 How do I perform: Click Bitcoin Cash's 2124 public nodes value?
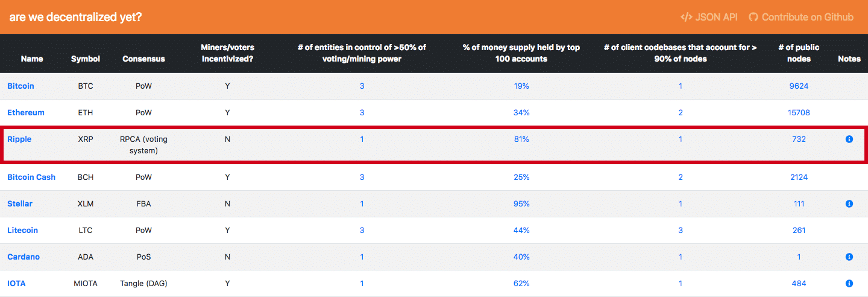[799, 177]
